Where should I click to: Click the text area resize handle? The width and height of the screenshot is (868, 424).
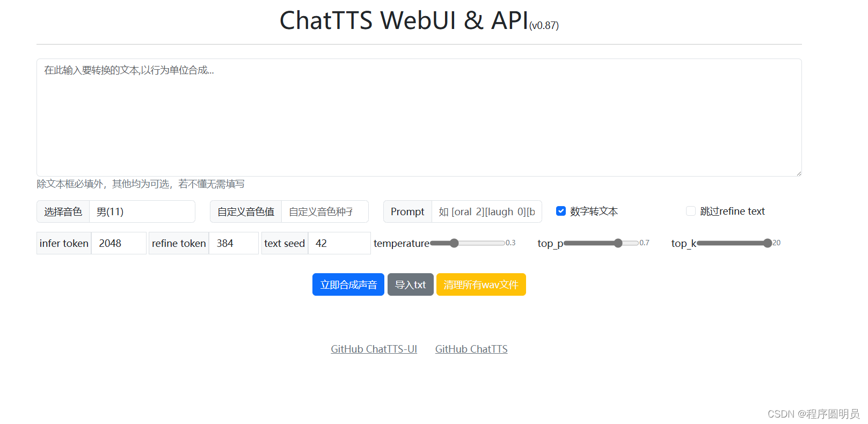pyautogui.click(x=798, y=173)
